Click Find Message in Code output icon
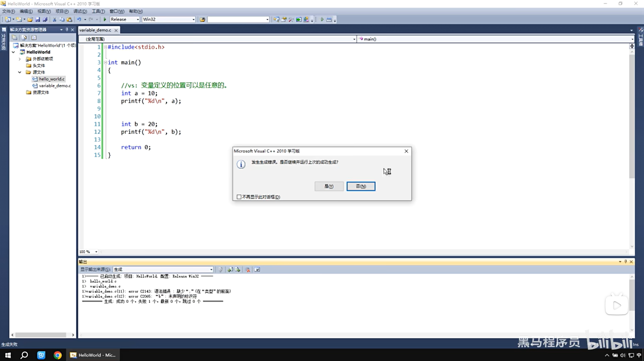 (220, 269)
